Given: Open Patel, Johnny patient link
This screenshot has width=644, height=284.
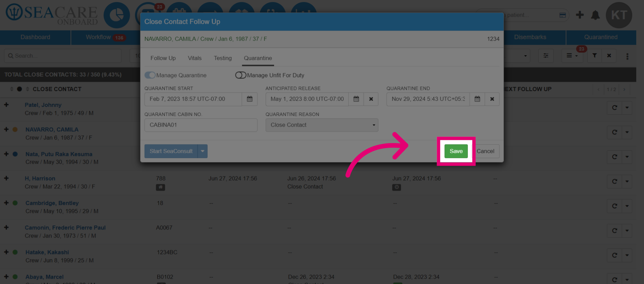Looking at the screenshot, I should click(43, 105).
